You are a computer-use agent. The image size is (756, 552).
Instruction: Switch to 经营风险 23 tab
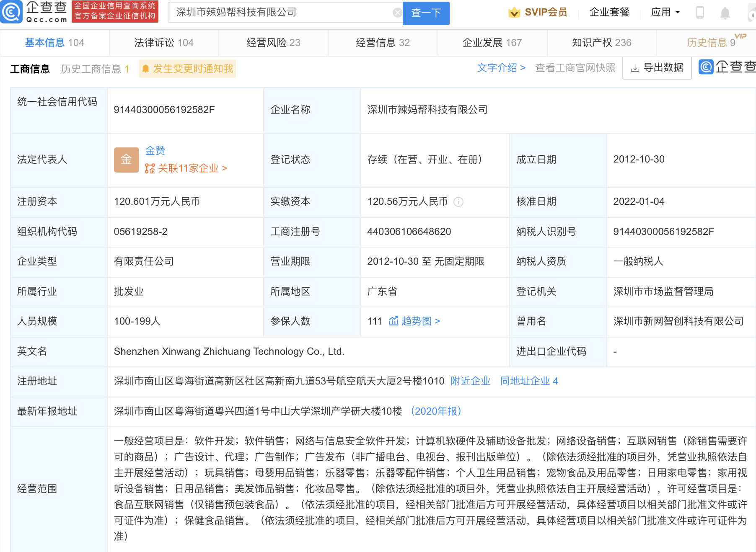pos(273,43)
